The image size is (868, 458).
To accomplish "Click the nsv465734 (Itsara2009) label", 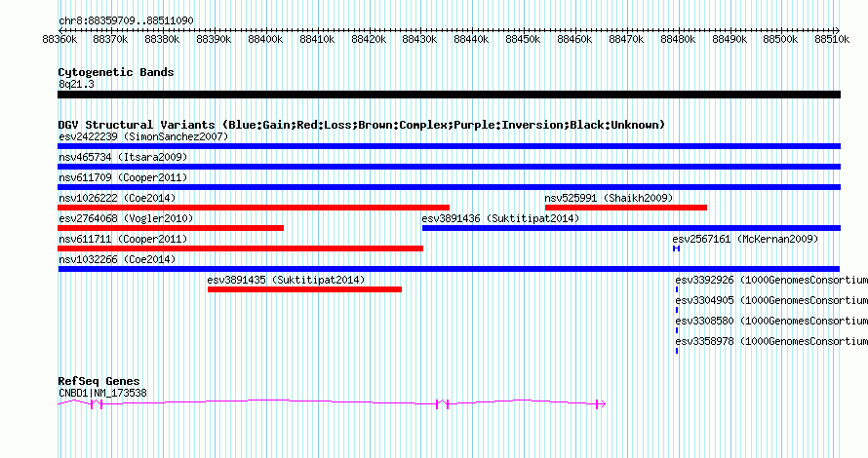I will 123,157.
